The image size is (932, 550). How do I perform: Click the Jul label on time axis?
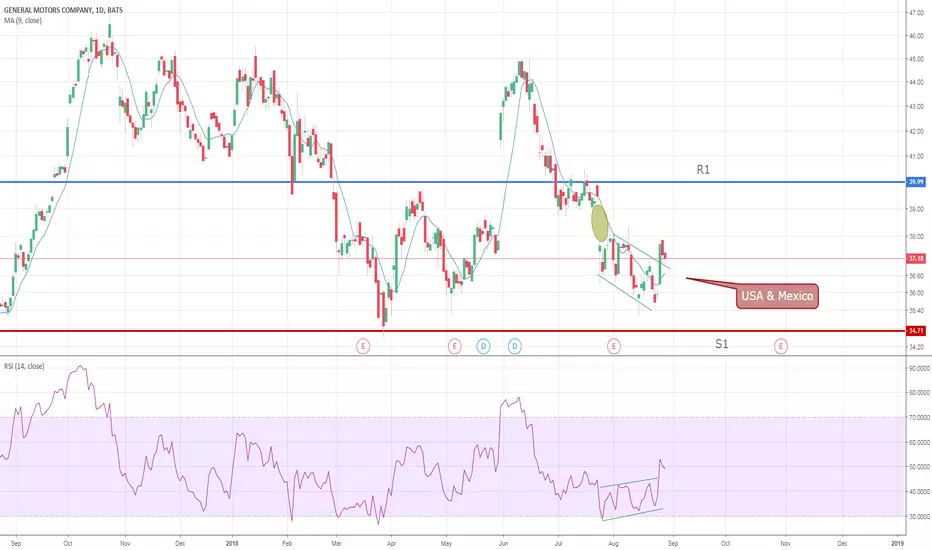559,543
